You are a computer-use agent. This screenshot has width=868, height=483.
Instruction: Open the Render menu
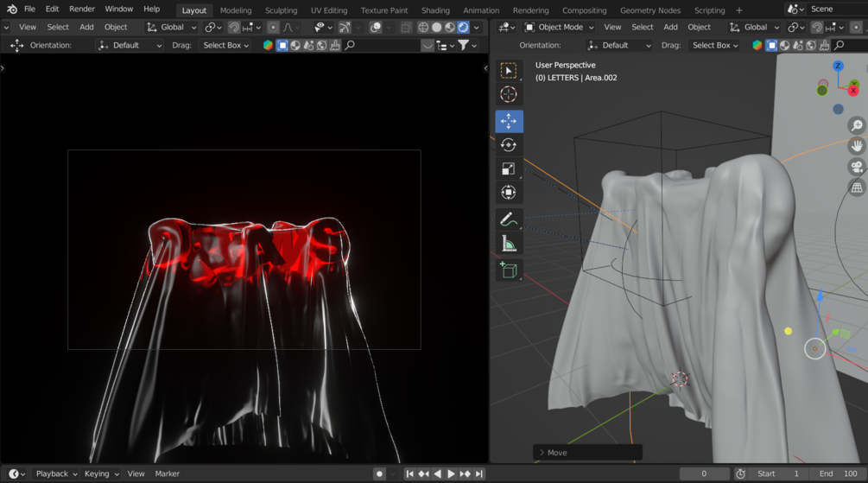(82, 9)
